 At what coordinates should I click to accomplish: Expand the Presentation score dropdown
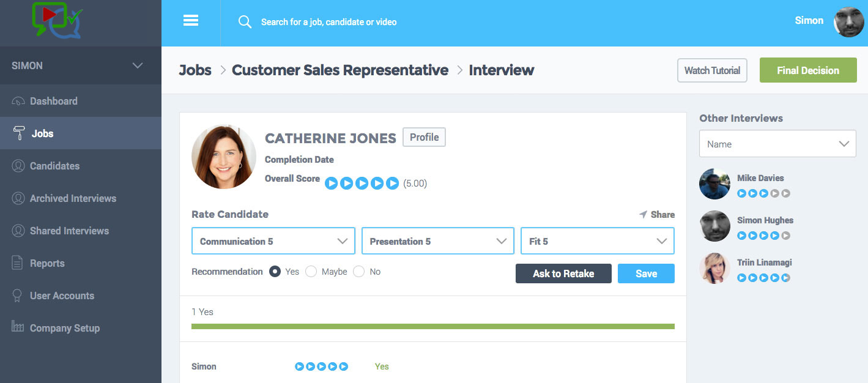[x=437, y=240]
